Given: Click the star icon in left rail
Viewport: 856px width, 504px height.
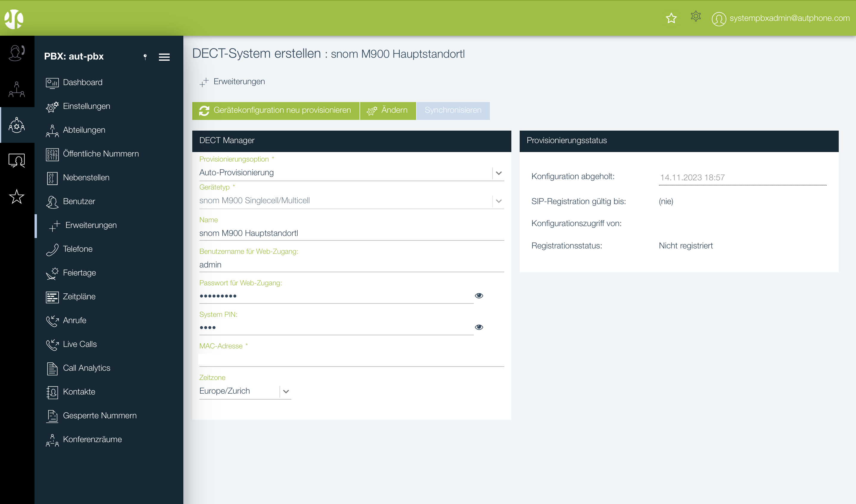Looking at the screenshot, I should click(x=16, y=197).
